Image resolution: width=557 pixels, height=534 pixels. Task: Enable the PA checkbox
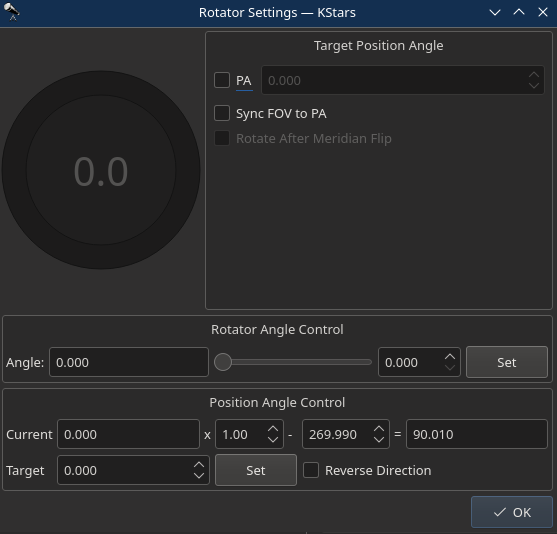click(x=222, y=80)
